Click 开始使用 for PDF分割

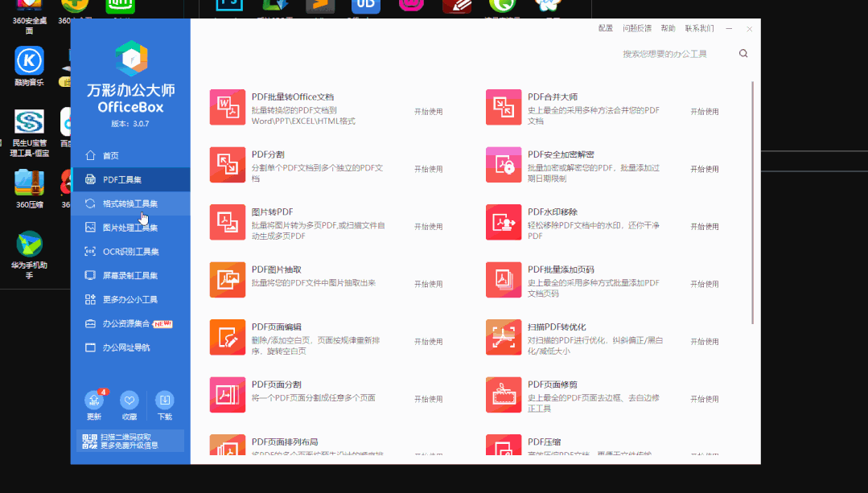[x=429, y=169]
